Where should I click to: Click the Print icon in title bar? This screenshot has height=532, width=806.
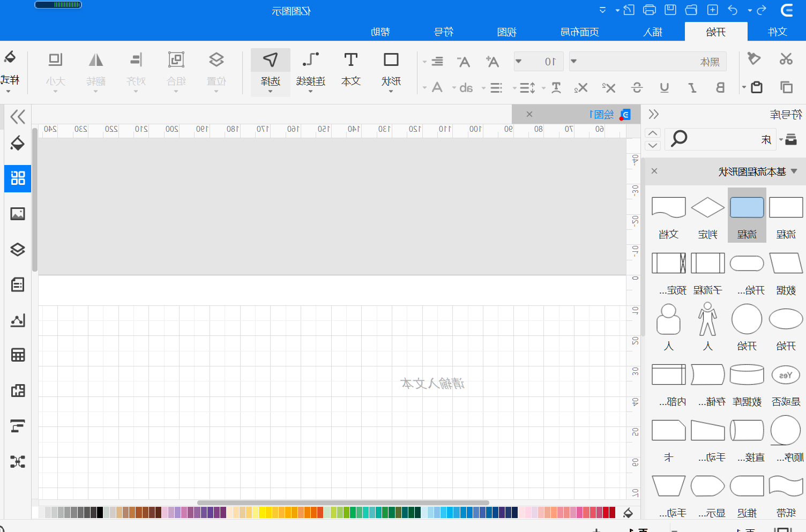pos(650,10)
